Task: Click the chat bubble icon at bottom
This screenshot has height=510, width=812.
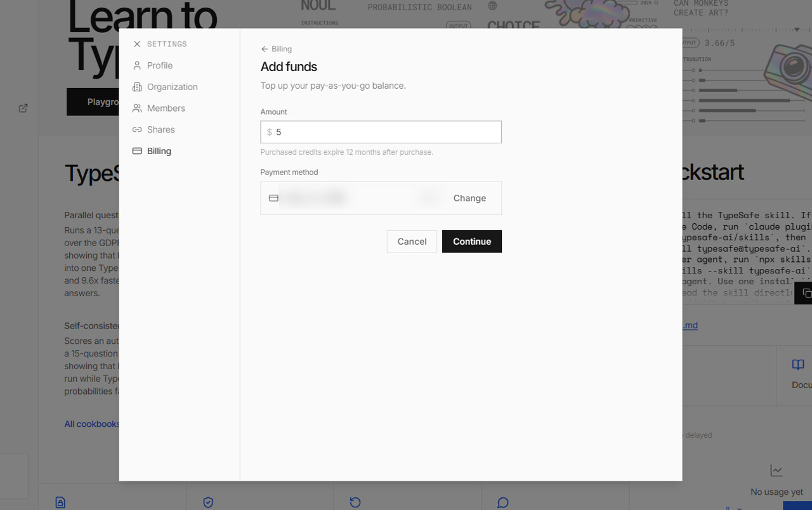Action: pyautogui.click(x=503, y=502)
